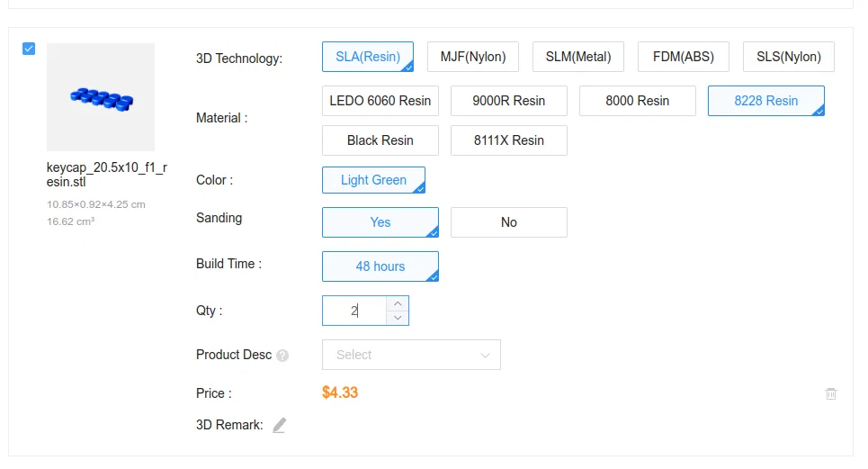Pick the Light Green color option
This screenshot has height=469, width=868.
[373, 180]
